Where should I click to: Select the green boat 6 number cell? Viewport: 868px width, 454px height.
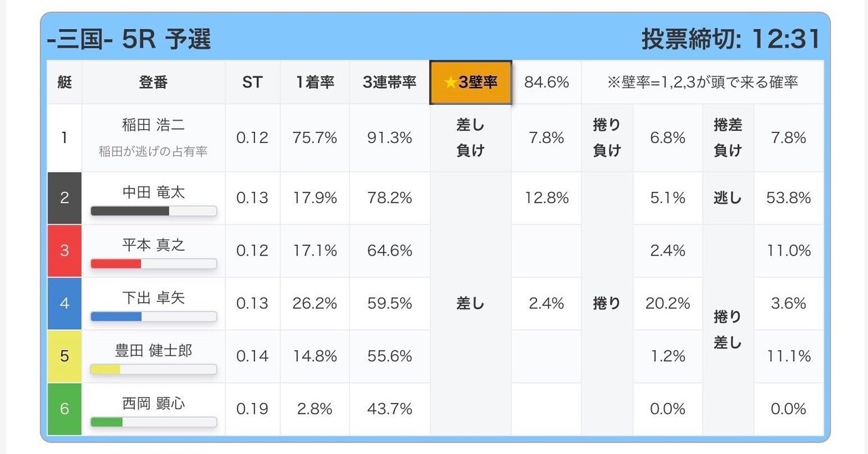click(x=64, y=409)
